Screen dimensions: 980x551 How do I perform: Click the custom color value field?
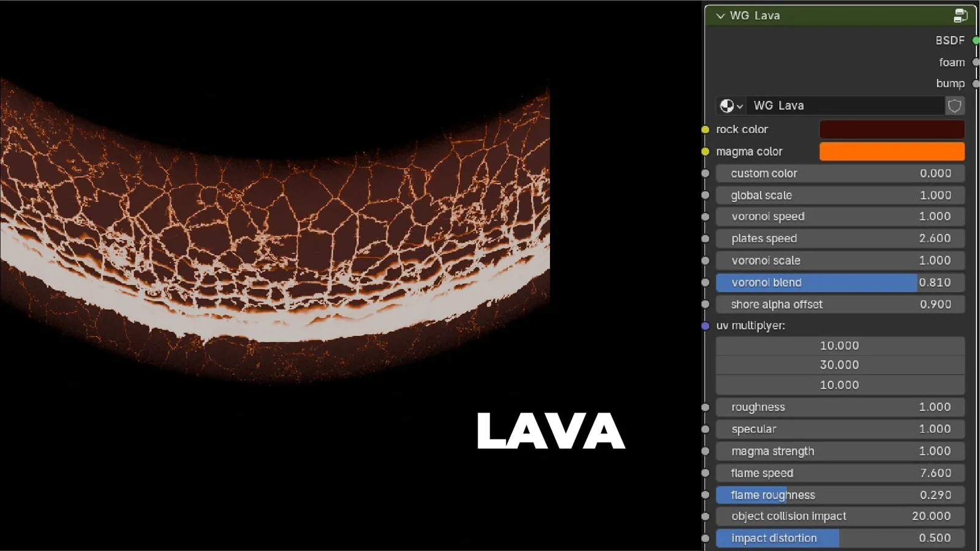[x=839, y=173]
